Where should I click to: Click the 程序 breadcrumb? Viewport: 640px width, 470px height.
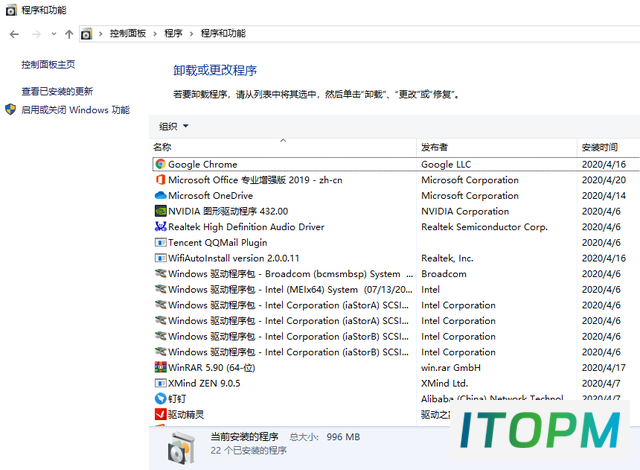tap(173, 33)
